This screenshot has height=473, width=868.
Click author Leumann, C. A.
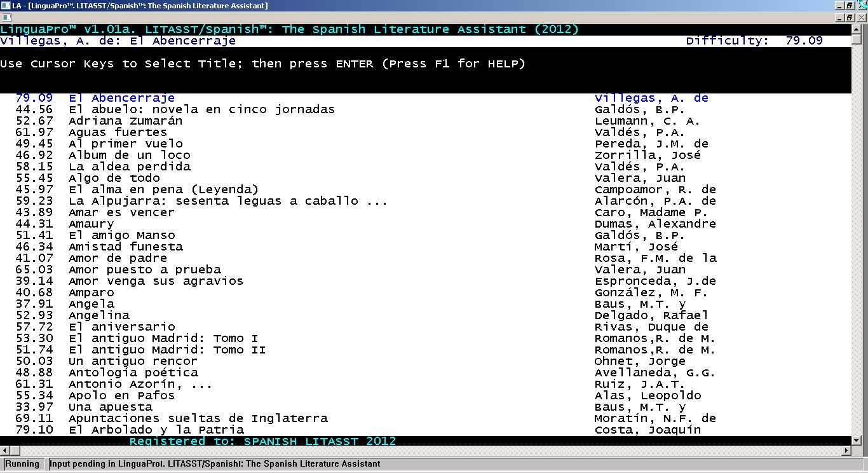pyautogui.click(x=648, y=121)
